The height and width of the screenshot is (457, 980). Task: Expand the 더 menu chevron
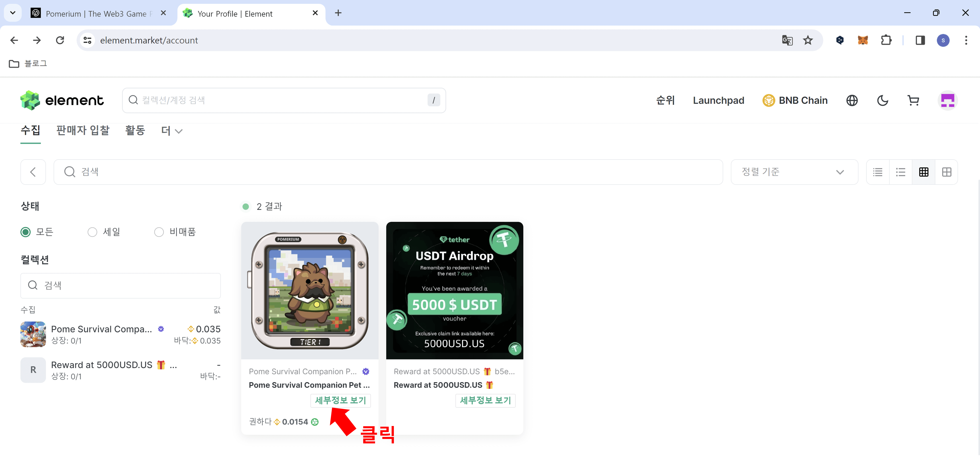171,131
